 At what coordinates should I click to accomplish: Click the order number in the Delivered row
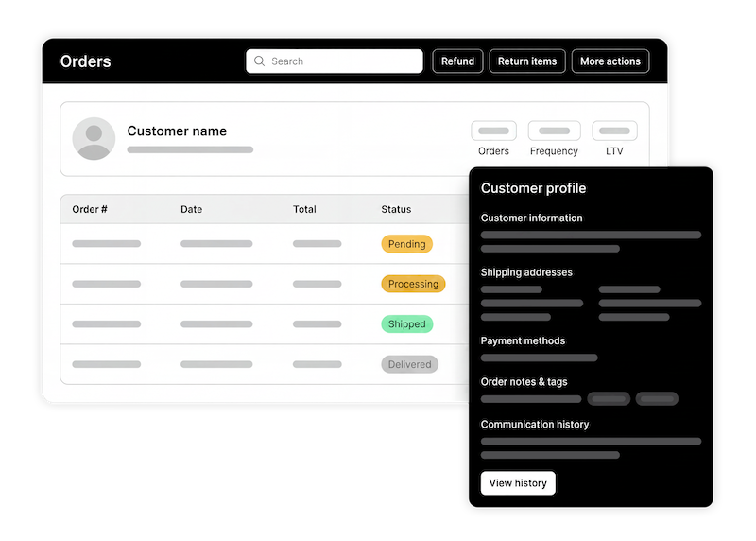pyautogui.click(x=107, y=364)
